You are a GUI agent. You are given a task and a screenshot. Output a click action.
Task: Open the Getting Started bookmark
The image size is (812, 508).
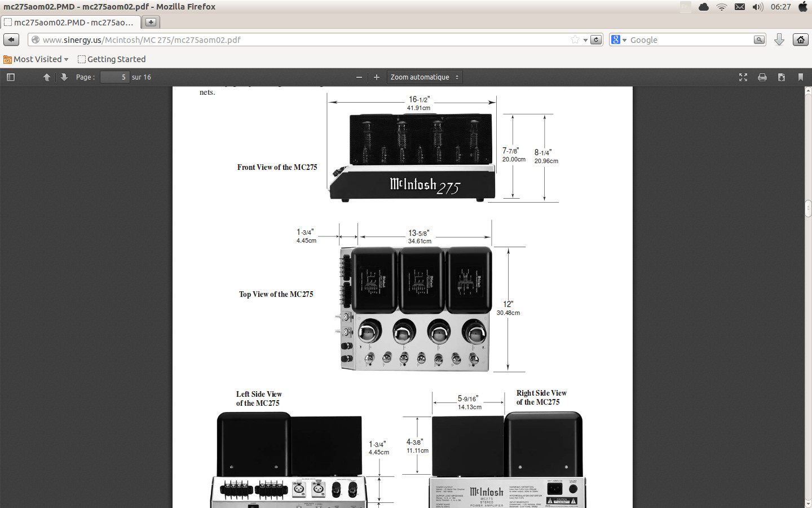112,59
